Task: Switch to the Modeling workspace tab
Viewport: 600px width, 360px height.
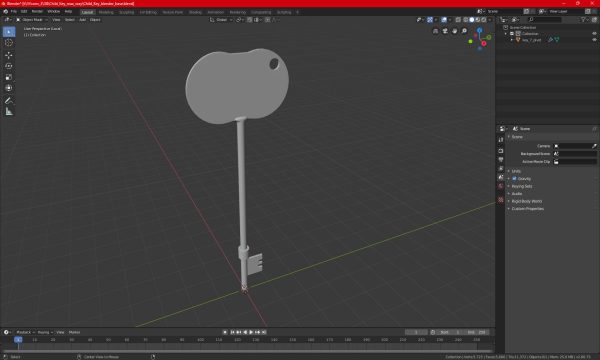Action: [106, 12]
